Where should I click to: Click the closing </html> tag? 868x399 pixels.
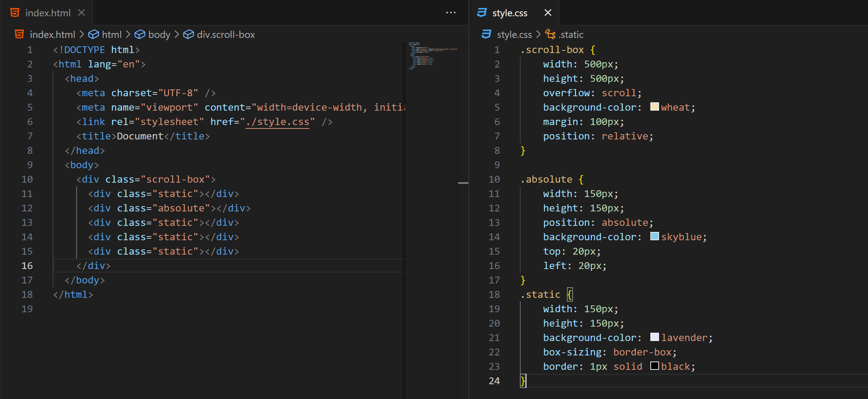pos(73,294)
